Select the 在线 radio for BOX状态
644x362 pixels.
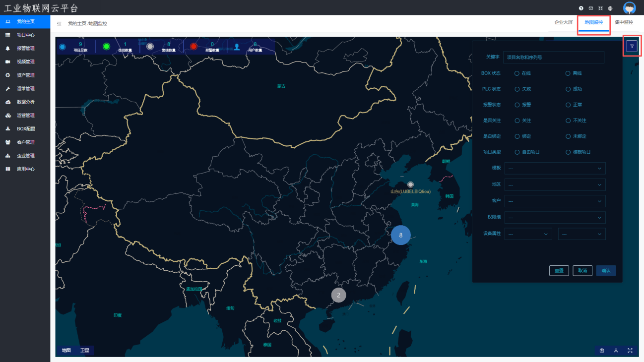517,73
